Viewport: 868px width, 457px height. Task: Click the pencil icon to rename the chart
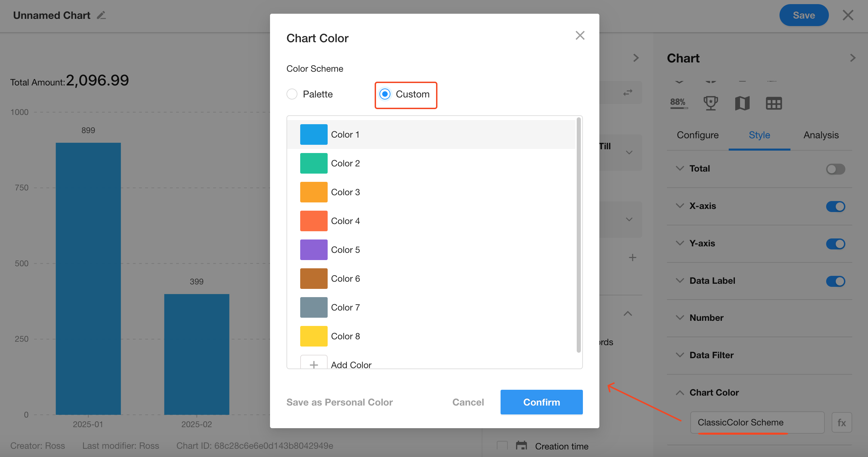[101, 15]
